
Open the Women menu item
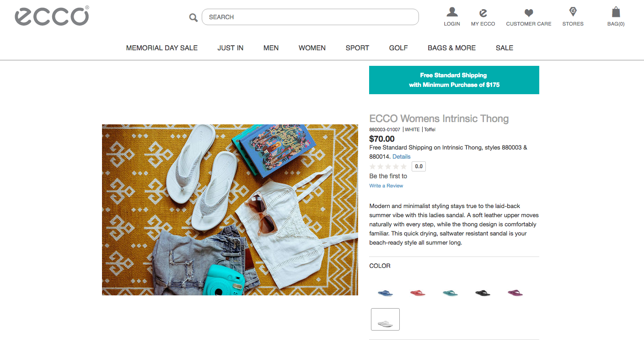(x=312, y=48)
